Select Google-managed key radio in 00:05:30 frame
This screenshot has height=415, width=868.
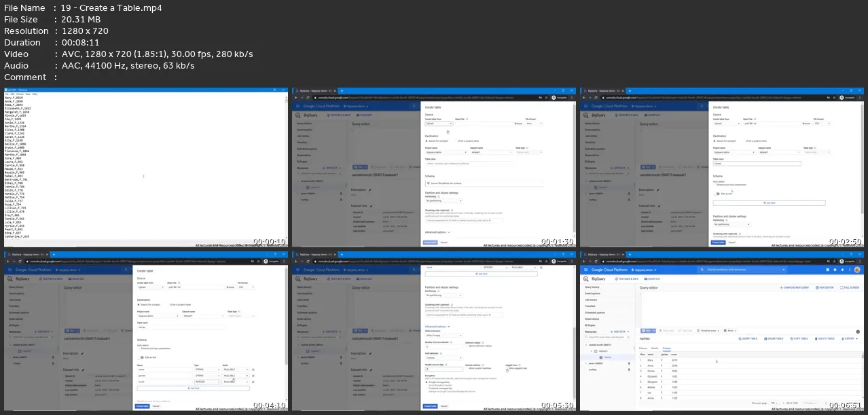point(427,382)
